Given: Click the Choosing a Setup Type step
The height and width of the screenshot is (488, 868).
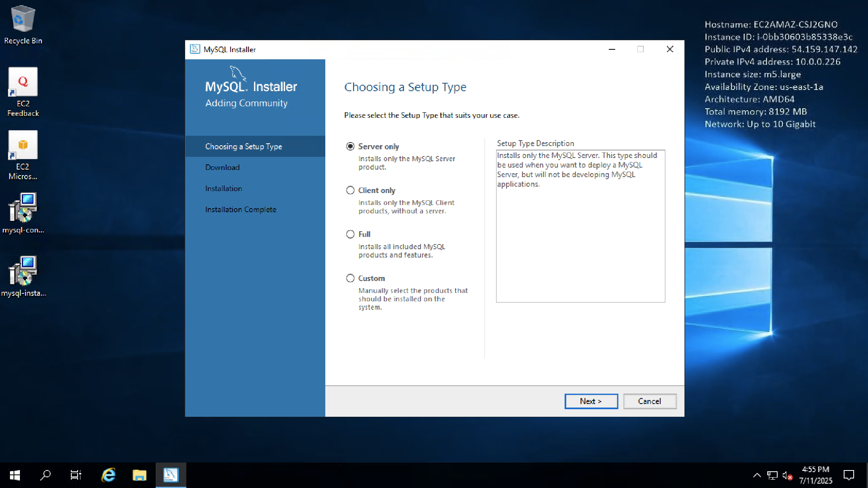Looking at the screenshot, I should [x=255, y=146].
